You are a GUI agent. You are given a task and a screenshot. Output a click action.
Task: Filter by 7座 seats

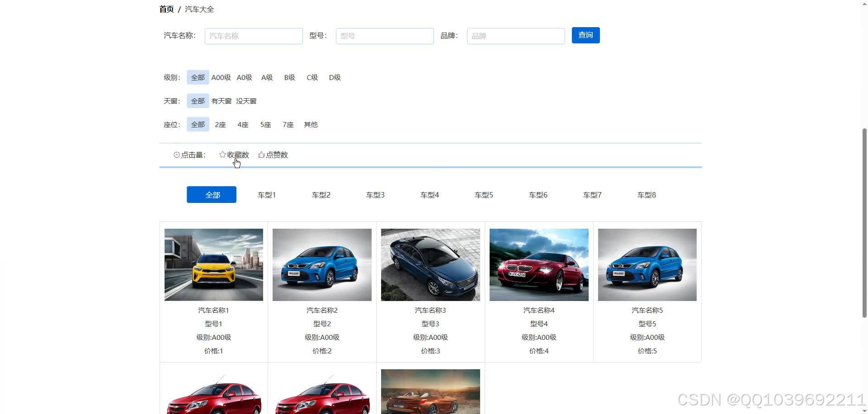click(288, 124)
